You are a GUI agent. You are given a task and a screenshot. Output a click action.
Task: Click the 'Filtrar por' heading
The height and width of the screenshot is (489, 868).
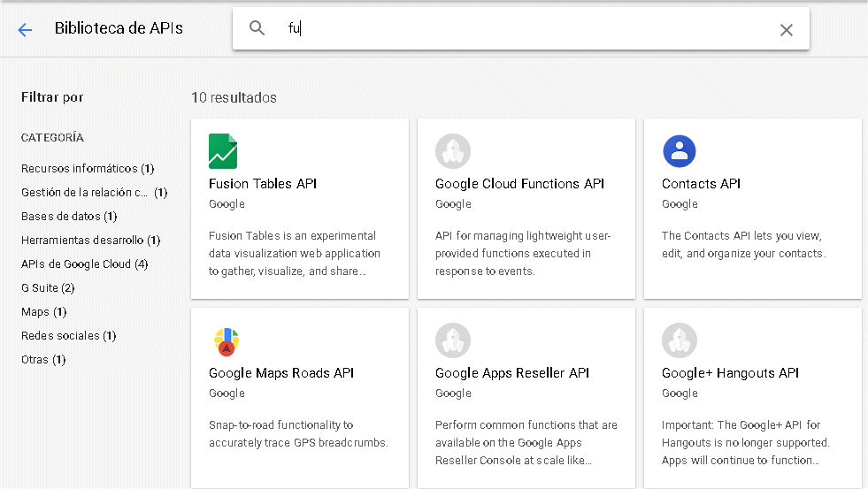click(52, 97)
